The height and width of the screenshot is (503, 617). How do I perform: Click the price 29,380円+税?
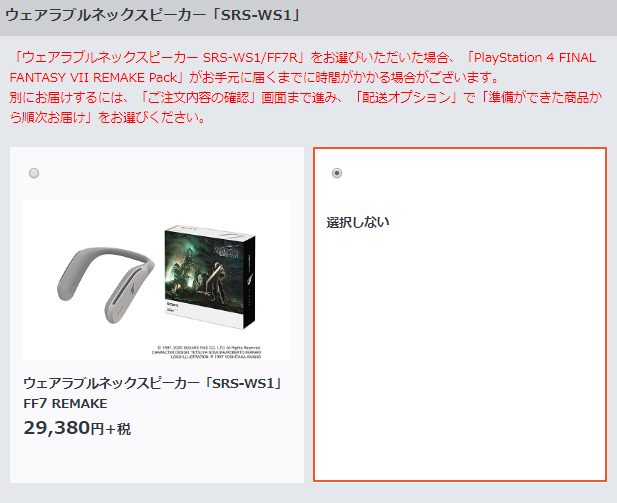pos(77,428)
